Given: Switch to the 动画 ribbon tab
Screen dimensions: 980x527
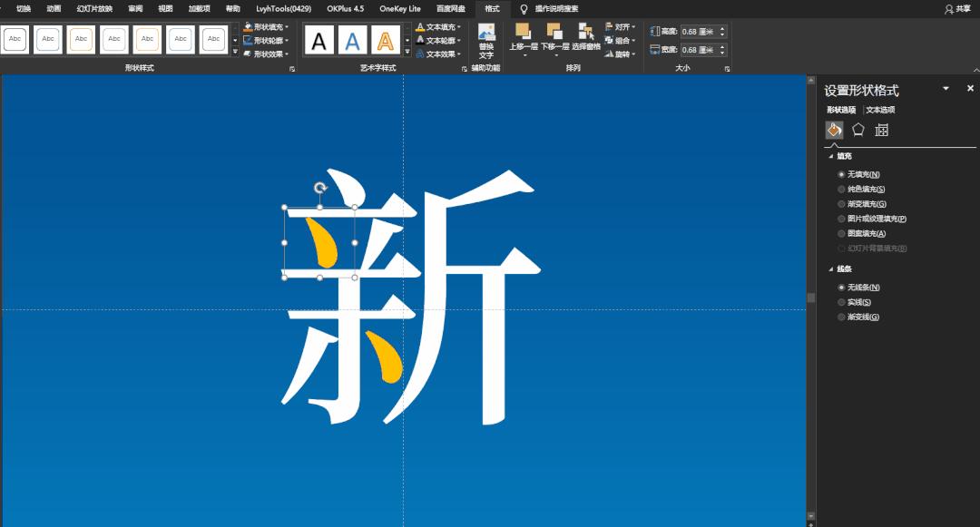Looking at the screenshot, I should click(53, 8).
